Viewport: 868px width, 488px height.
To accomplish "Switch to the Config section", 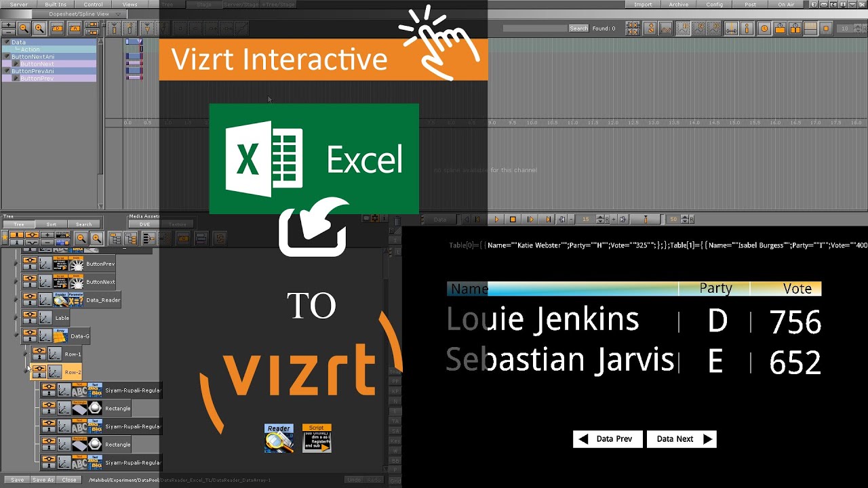I will tap(714, 5).
